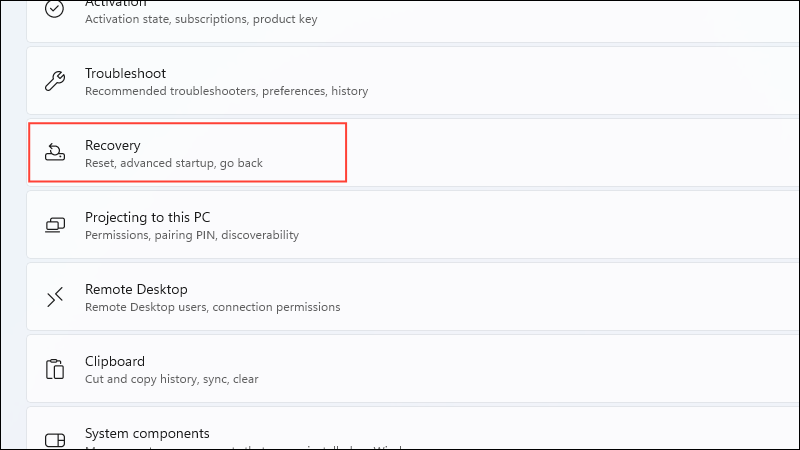The height and width of the screenshot is (450, 800).
Task: Open Troubleshoot settings
Action: (413, 81)
